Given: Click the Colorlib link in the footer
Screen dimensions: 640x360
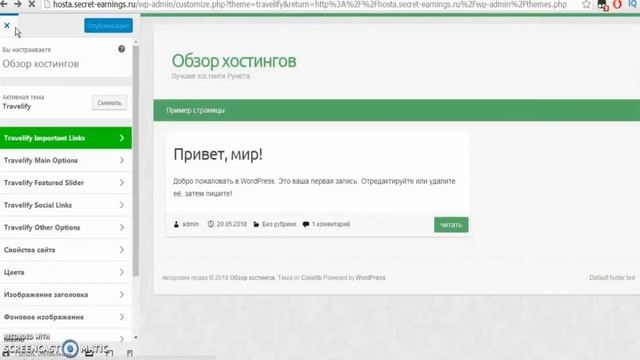Looking at the screenshot, I should (311, 278).
